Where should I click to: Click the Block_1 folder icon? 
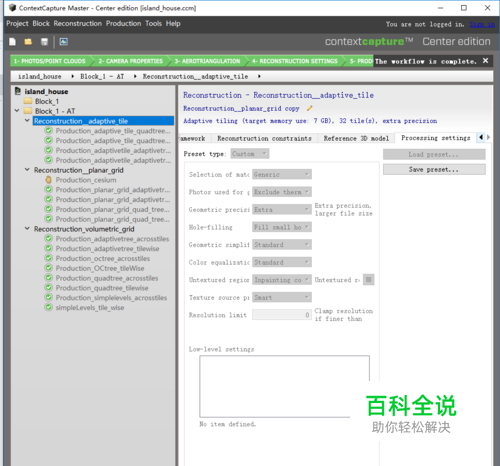coord(28,101)
